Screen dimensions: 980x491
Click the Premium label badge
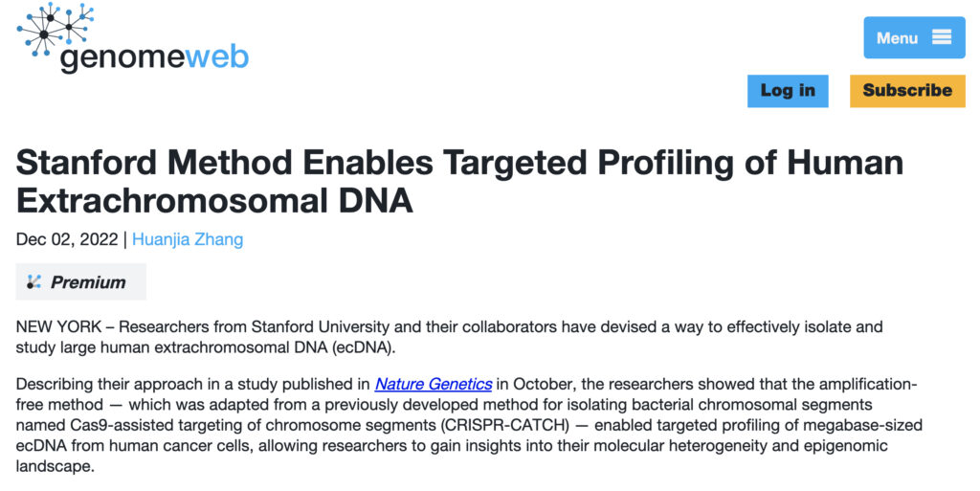coord(80,281)
